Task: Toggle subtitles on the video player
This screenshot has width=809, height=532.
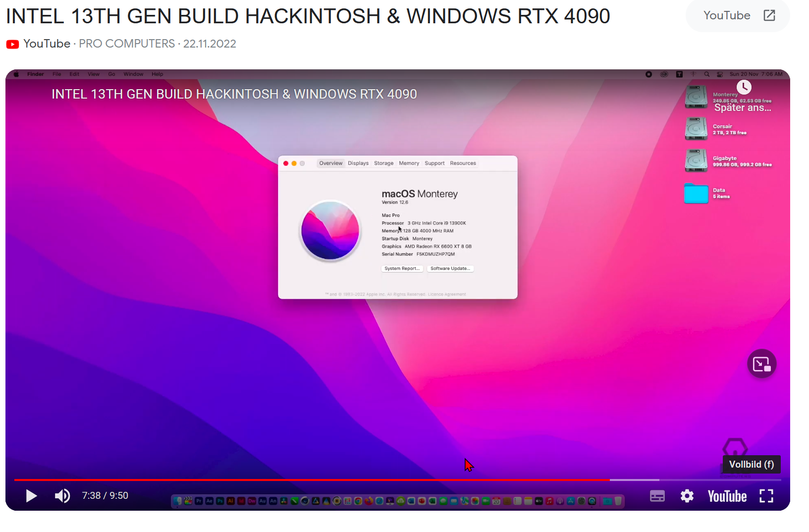Action: pos(657,496)
